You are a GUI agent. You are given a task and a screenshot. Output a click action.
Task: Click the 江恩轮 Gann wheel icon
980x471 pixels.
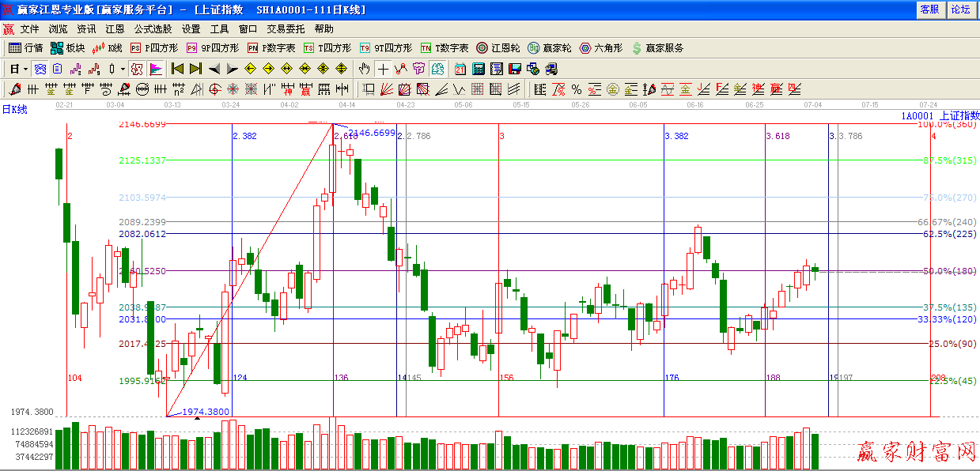pyautogui.click(x=498, y=48)
